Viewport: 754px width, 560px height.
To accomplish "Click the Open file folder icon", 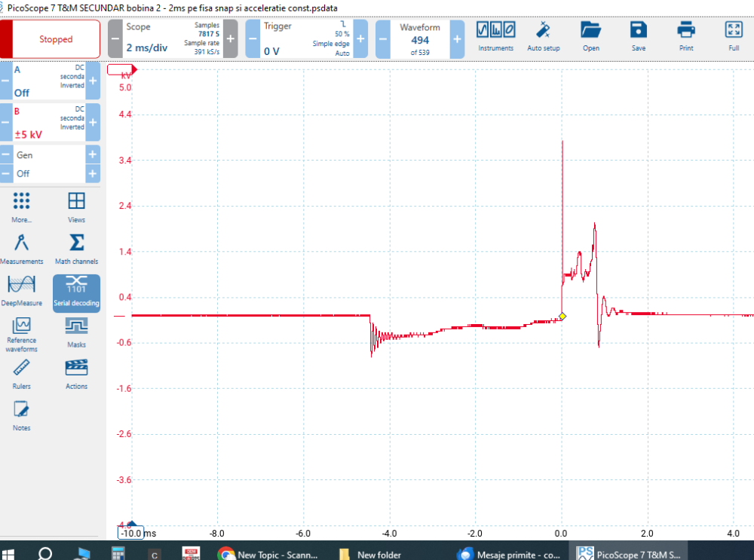I will pos(590,36).
